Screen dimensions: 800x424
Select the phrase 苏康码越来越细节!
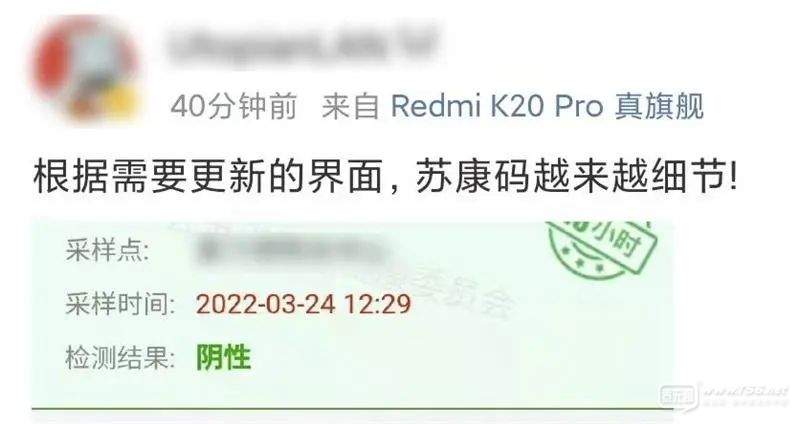pyautogui.click(x=577, y=176)
